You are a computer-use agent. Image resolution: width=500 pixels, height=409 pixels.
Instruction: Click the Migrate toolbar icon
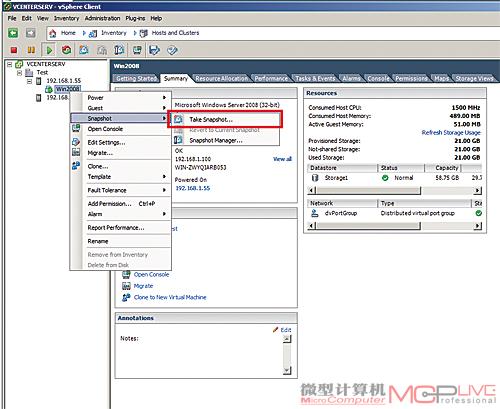pos(154,50)
